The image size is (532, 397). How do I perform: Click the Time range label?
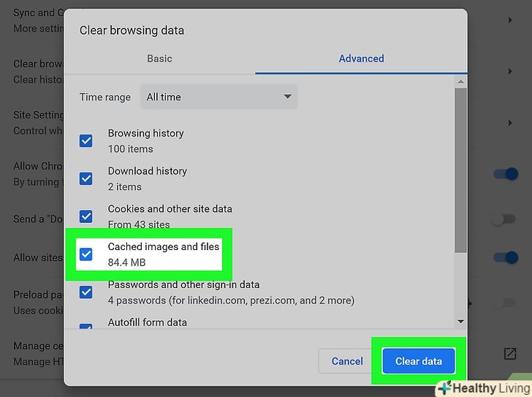coord(105,97)
